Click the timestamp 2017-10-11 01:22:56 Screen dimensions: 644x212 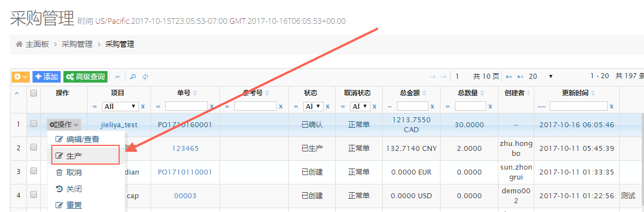tap(577, 196)
